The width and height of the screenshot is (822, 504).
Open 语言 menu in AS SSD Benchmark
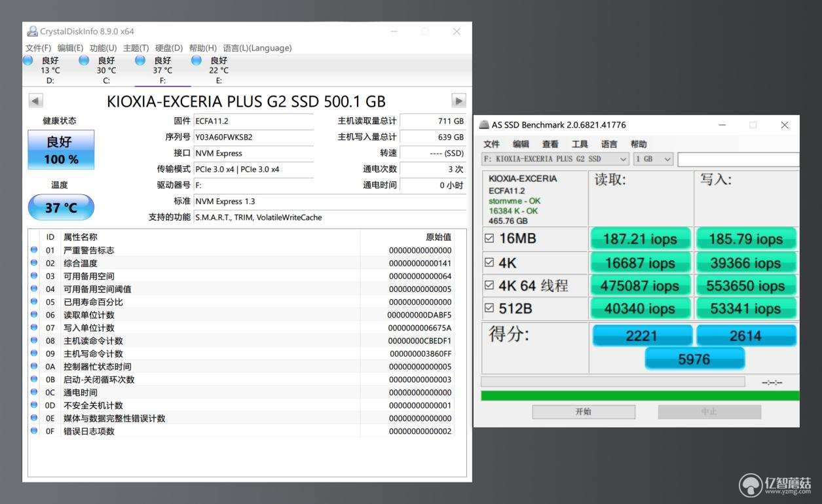pos(609,144)
